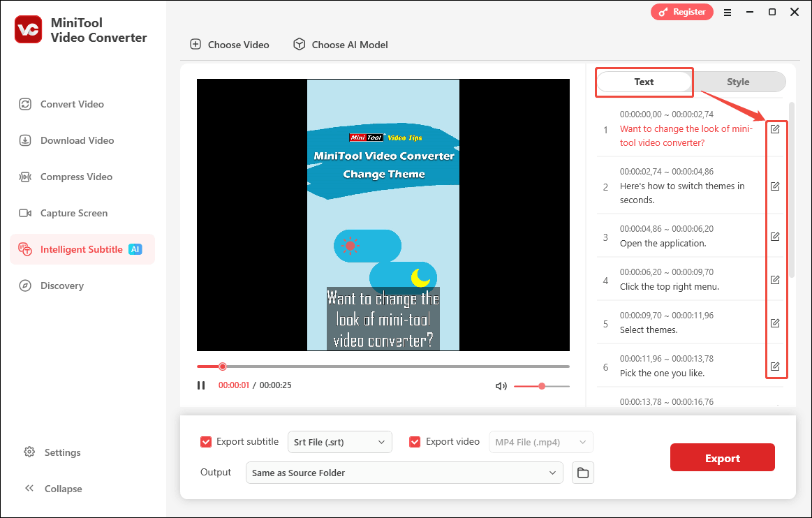Viewport: 812px width, 518px height.
Task: Click the Register button
Action: [x=681, y=12]
